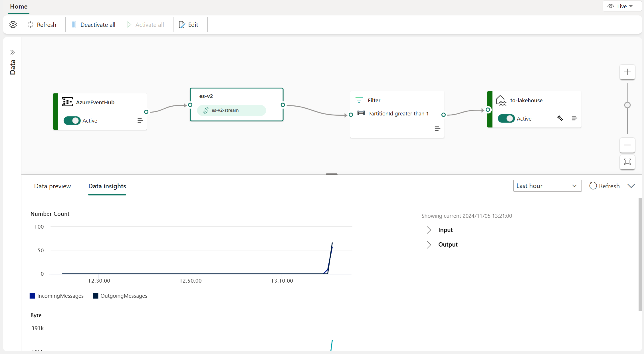The image size is (644, 354).
Task: Click the settings gear icon in toolbar
Action: [13, 24]
